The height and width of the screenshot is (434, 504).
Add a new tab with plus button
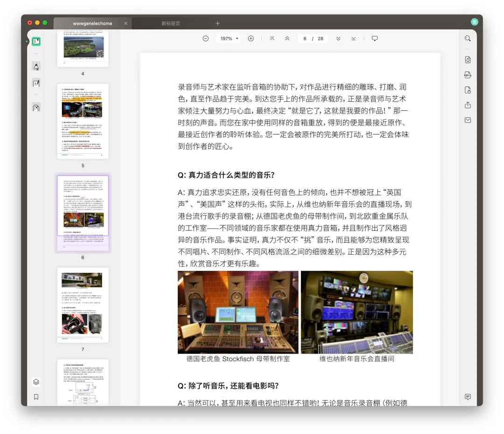[x=217, y=23]
